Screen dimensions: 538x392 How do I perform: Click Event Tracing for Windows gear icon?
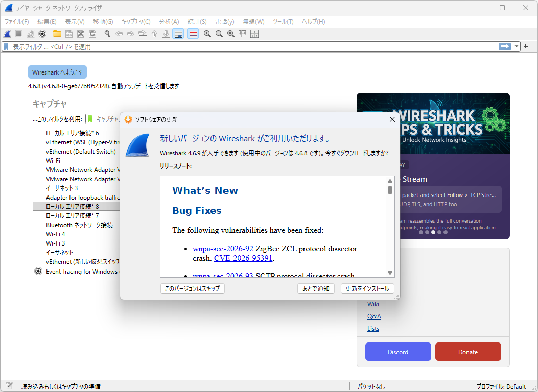[38, 272]
